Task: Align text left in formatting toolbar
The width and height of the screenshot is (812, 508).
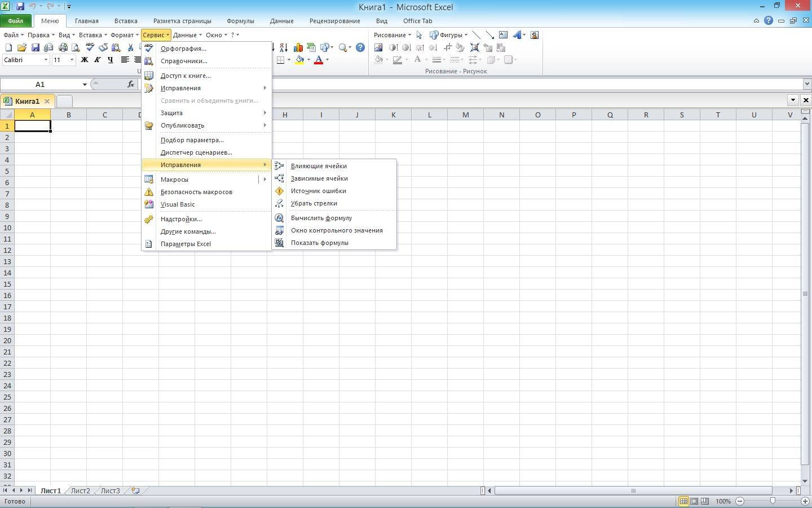Action: click(x=125, y=60)
